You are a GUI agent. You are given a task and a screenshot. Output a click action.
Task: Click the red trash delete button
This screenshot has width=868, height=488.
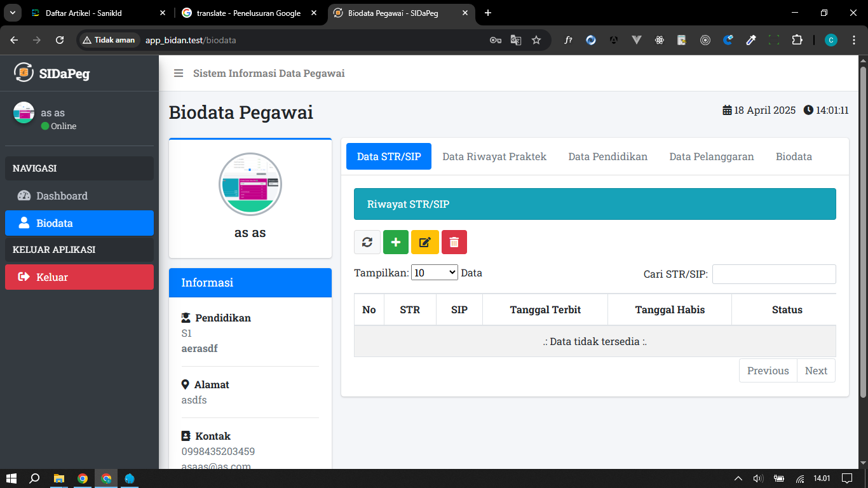click(x=454, y=242)
